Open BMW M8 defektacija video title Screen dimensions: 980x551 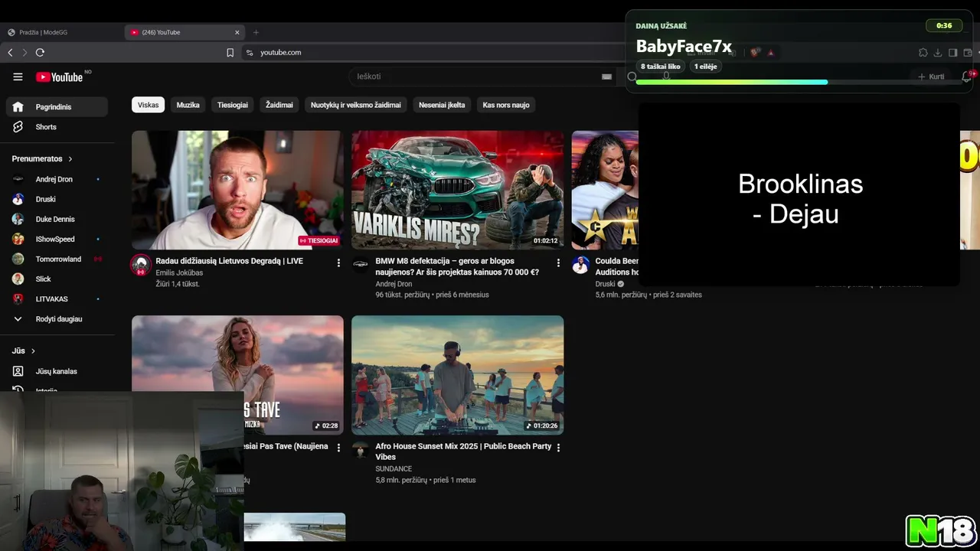(458, 266)
